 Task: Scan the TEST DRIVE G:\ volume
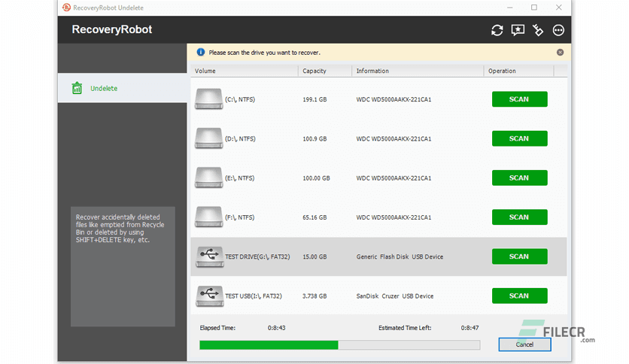pos(519,256)
